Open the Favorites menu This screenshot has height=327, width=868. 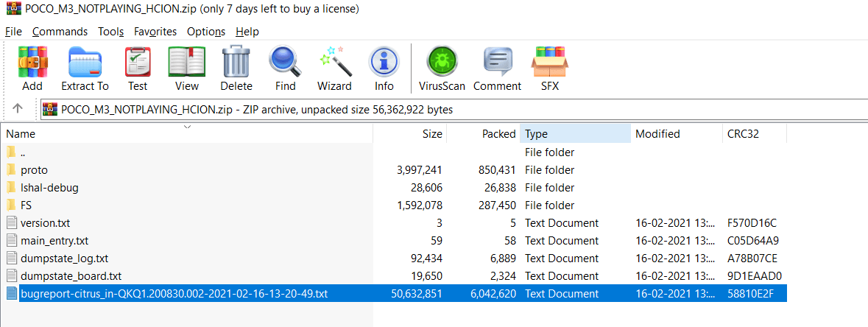(x=155, y=32)
